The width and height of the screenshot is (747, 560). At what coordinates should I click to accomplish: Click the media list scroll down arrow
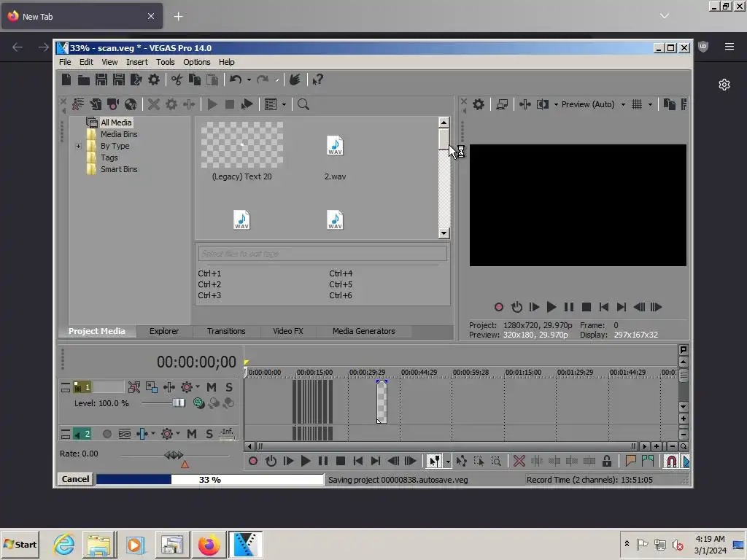coord(444,233)
